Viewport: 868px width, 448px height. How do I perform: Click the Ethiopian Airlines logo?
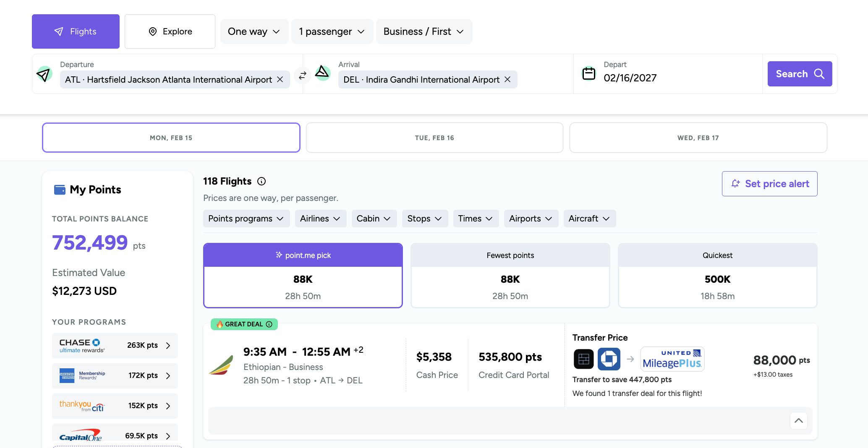coord(221,365)
